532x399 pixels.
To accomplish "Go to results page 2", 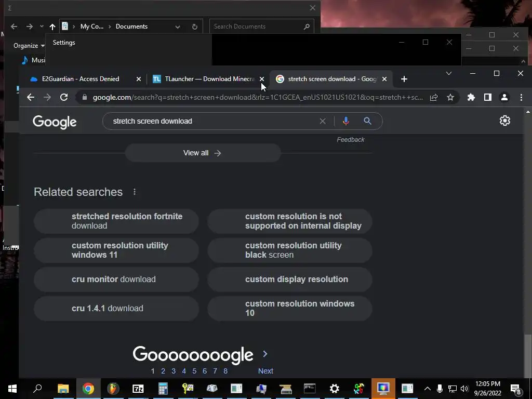I will click(163, 371).
